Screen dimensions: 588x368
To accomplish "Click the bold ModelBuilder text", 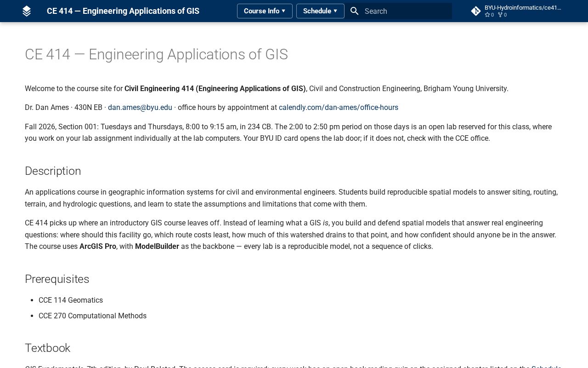I will (157, 247).
